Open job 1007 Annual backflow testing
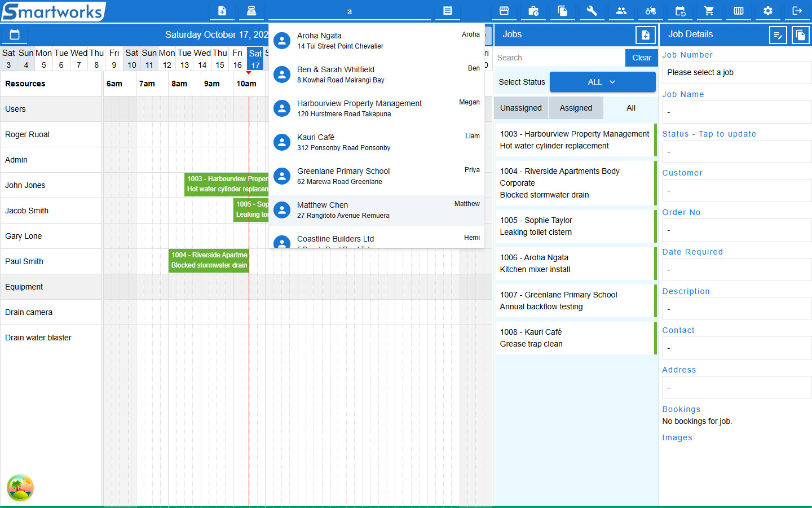This screenshot has height=508, width=812. coord(576,301)
